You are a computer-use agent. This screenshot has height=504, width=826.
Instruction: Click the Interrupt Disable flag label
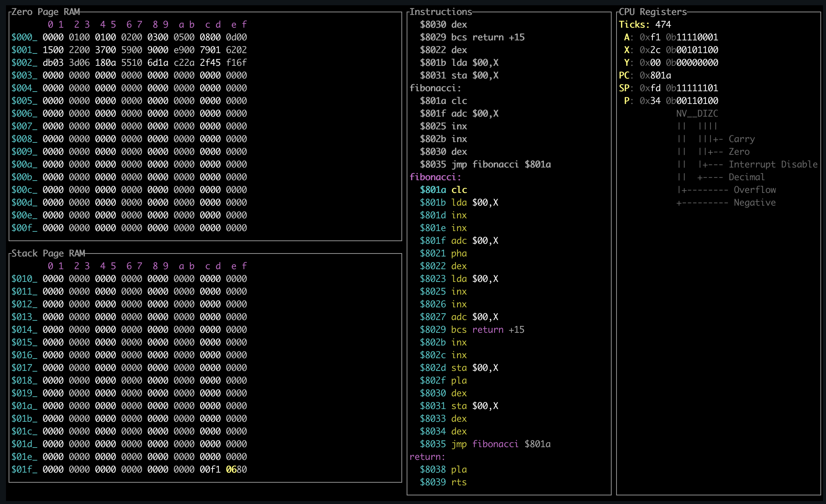773,165
